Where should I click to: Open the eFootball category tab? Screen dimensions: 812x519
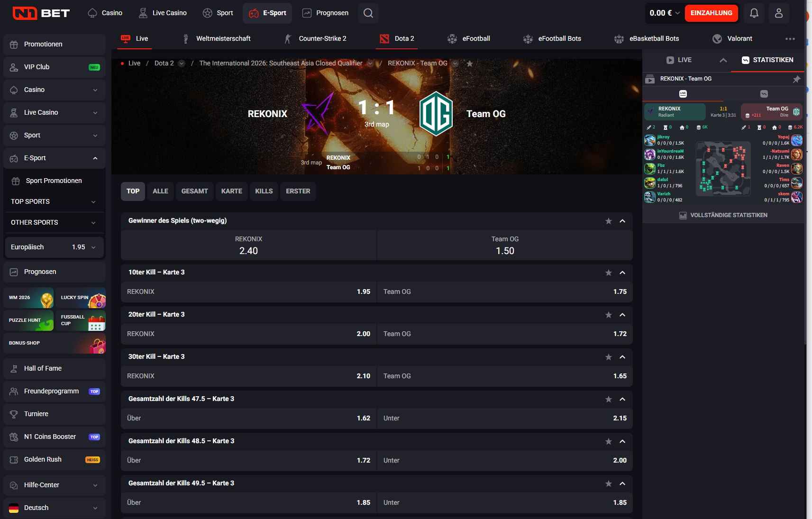469,39
